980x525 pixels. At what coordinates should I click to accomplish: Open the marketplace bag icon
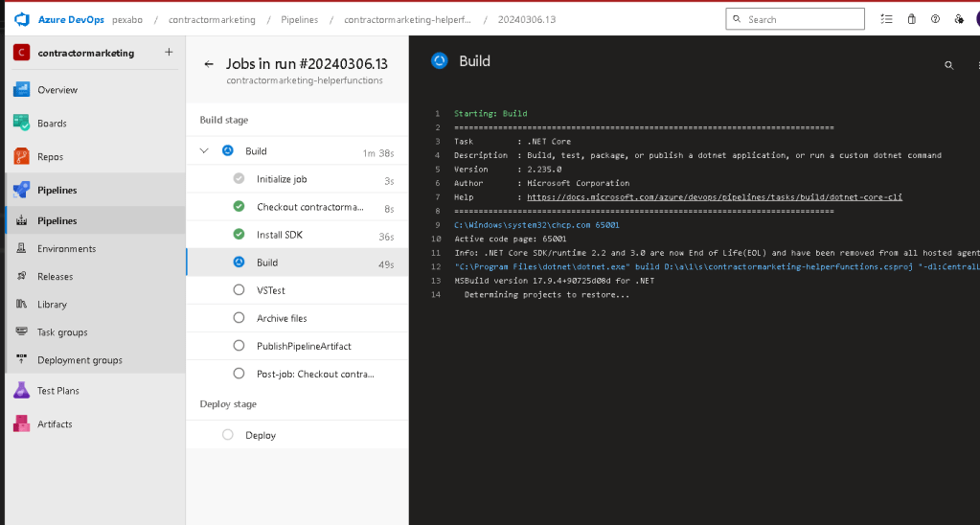coord(911,19)
